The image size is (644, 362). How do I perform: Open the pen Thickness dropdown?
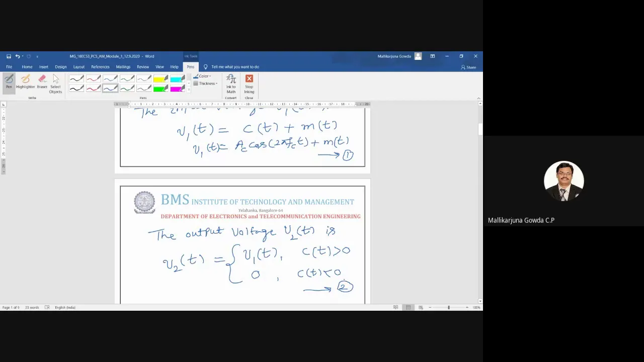pos(205,83)
